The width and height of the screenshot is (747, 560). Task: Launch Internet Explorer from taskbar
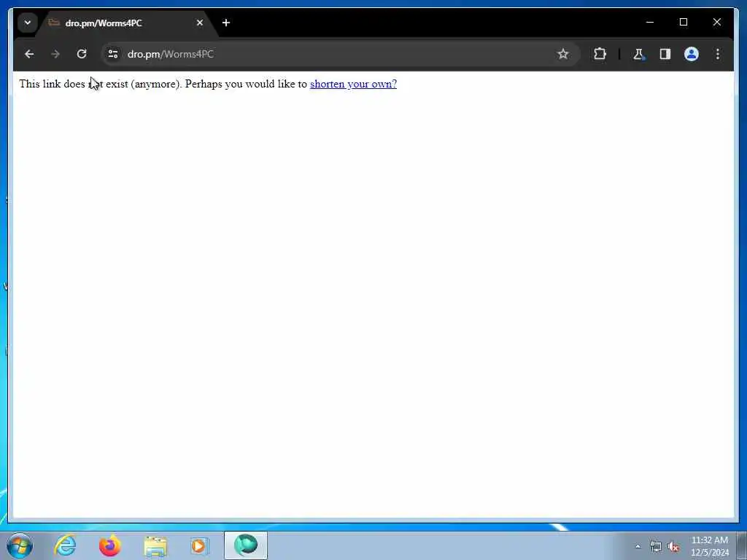pos(65,545)
